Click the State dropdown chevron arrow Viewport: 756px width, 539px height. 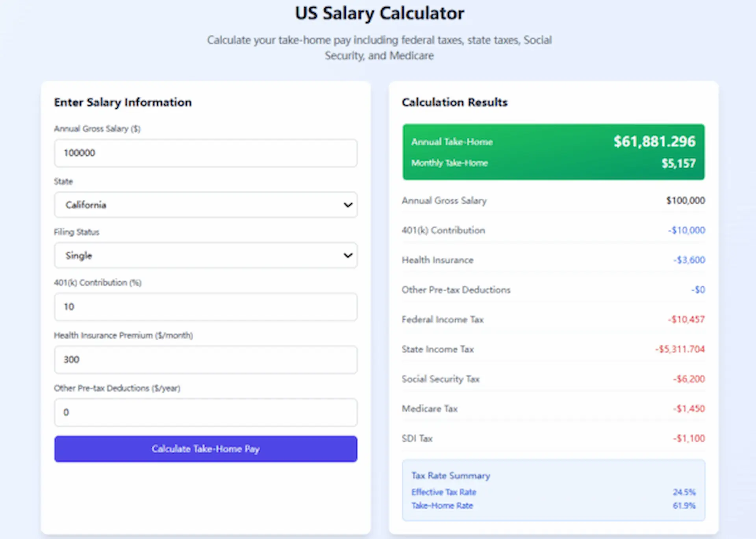tap(348, 205)
